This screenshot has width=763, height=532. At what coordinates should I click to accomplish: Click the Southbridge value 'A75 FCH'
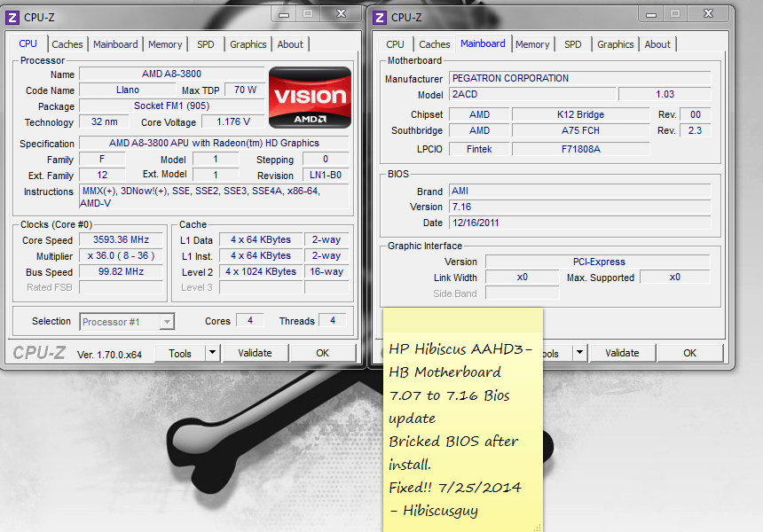(x=580, y=131)
